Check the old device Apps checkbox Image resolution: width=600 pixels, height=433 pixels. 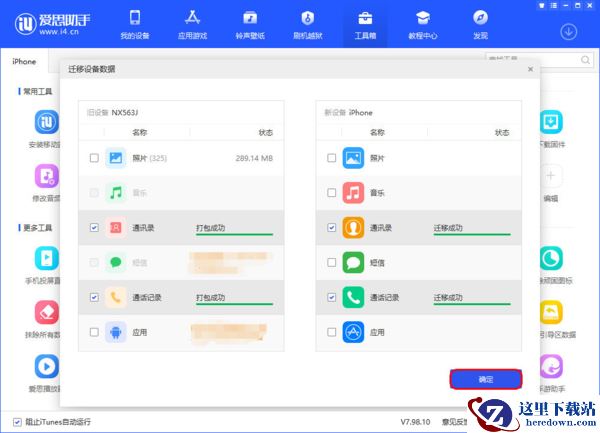(x=94, y=332)
